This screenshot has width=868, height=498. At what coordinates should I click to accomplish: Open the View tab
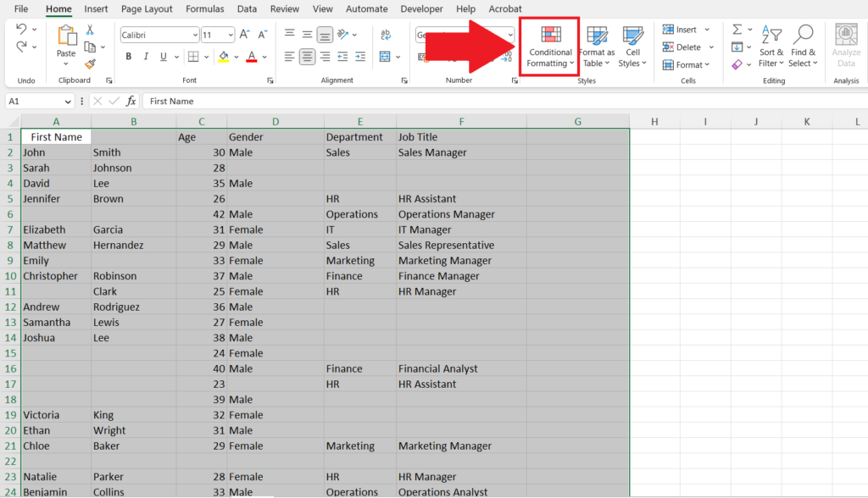click(323, 8)
